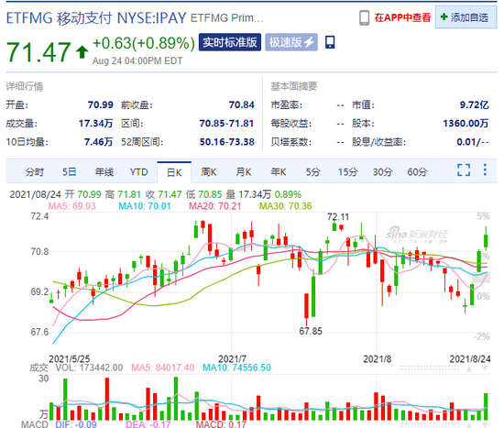Click the MA5: 69.93 indicator label
The image size is (504, 428).
pos(72,206)
